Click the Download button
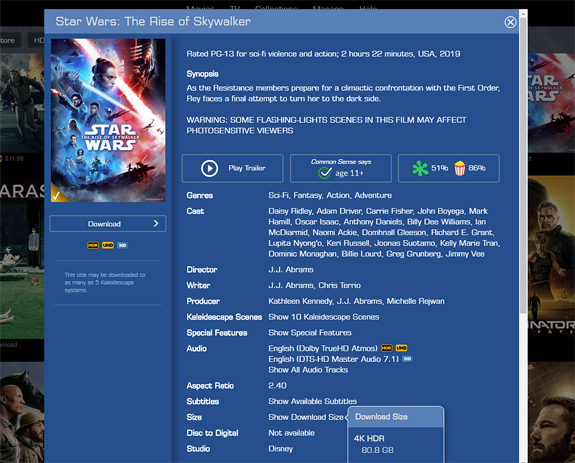This screenshot has width=575, height=463. 107,224
